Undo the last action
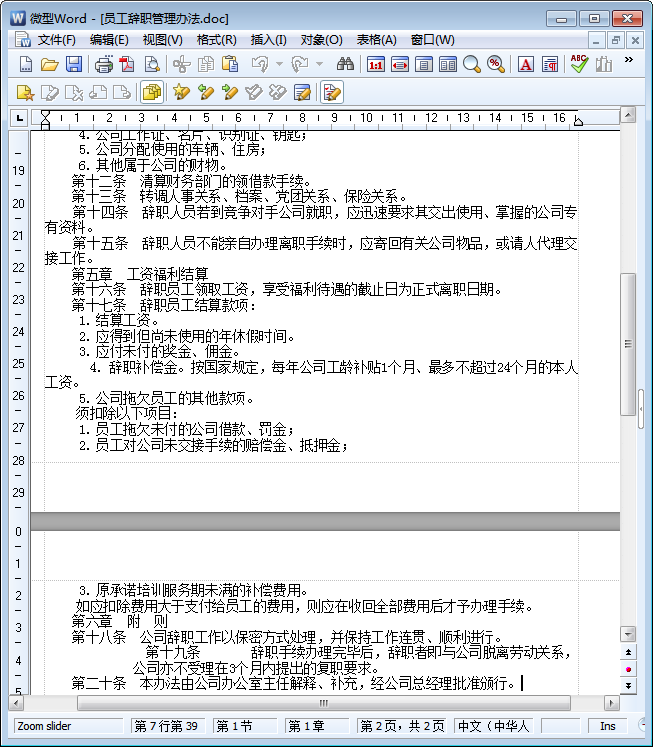 tap(260, 64)
